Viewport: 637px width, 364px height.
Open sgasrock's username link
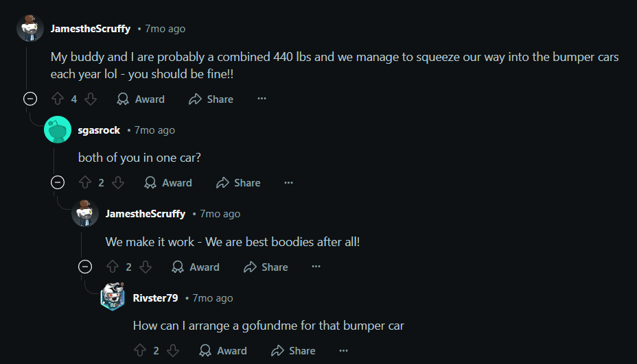pyautogui.click(x=99, y=130)
